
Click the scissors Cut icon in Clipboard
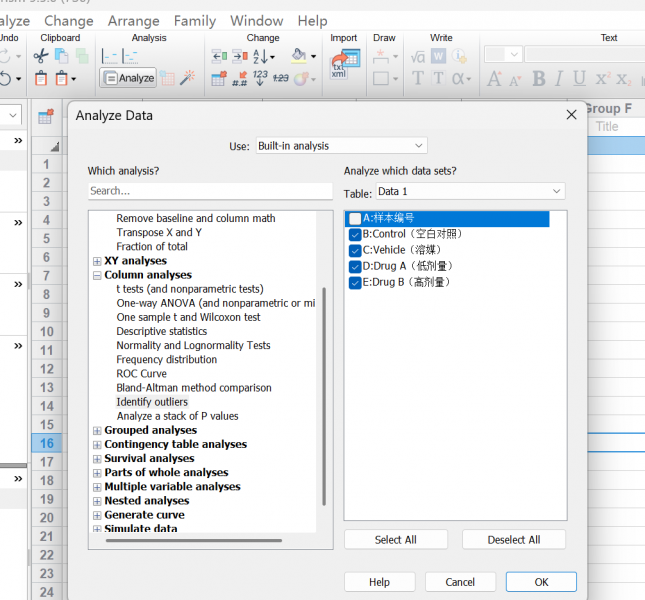[x=41, y=56]
